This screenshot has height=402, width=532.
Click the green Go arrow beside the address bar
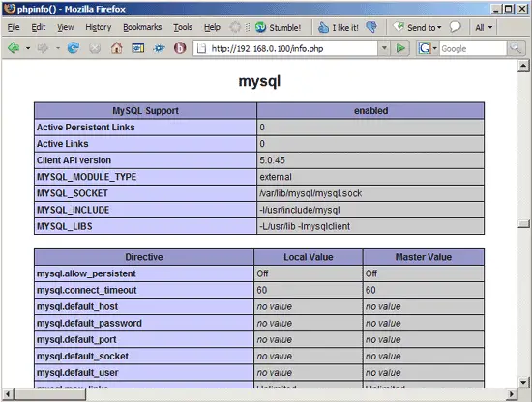pyautogui.click(x=400, y=48)
